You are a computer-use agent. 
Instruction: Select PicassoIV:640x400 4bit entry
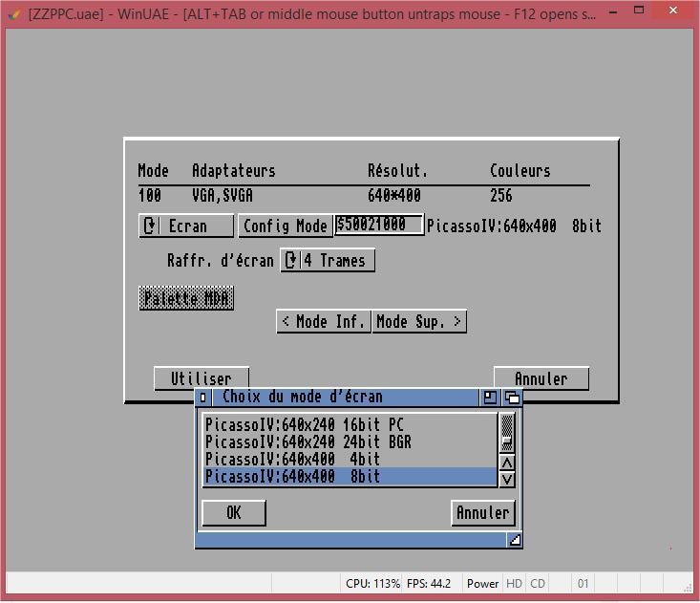(350, 459)
